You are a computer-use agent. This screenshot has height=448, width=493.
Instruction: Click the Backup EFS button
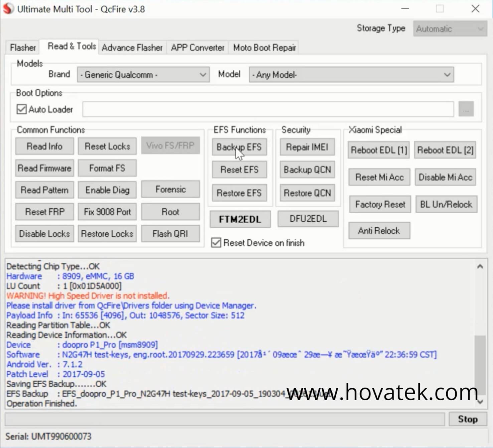(x=239, y=147)
